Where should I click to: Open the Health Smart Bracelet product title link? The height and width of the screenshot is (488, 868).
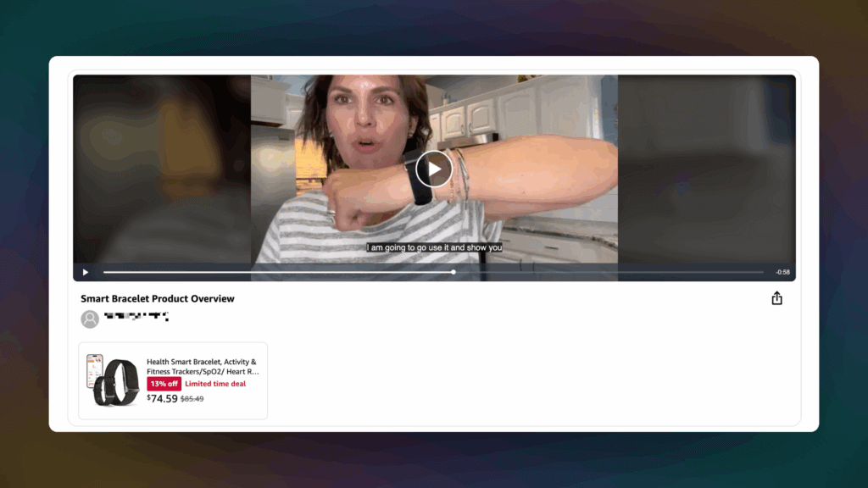click(203, 366)
